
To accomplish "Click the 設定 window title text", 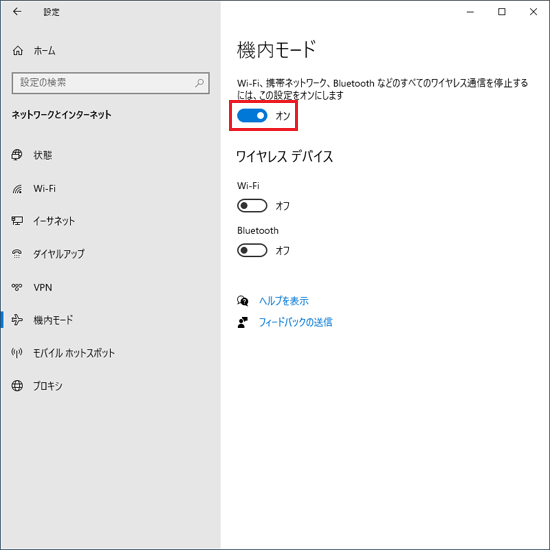I will pyautogui.click(x=51, y=12).
